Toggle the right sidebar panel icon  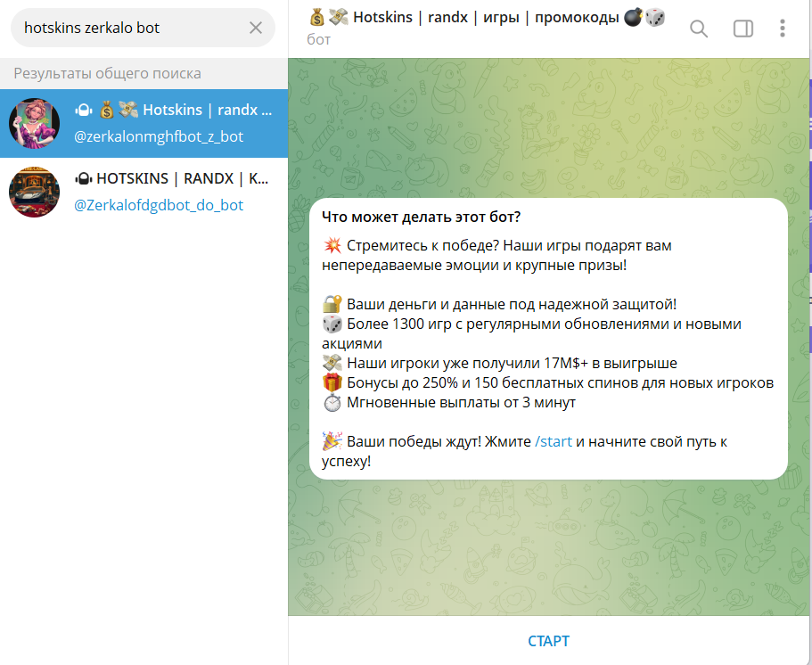pos(742,29)
